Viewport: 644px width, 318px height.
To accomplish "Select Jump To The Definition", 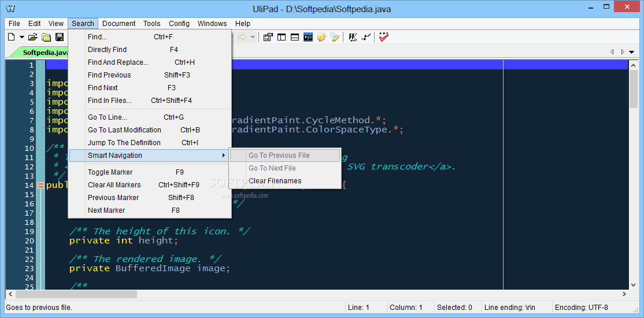I will 150,143.
